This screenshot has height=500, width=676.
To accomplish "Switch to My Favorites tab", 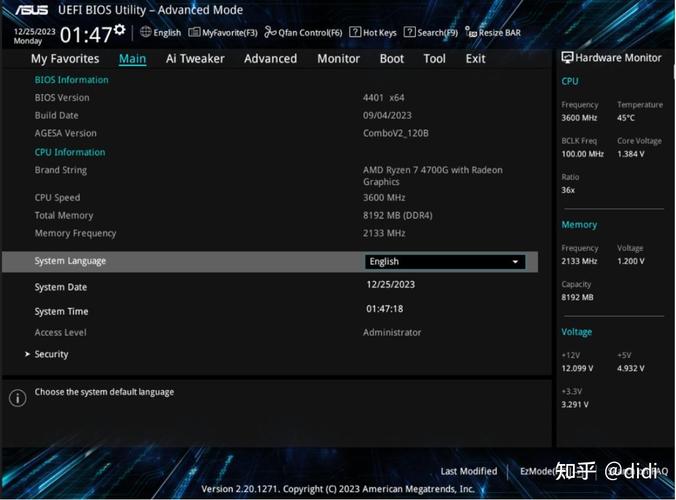I will tap(65, 59).
